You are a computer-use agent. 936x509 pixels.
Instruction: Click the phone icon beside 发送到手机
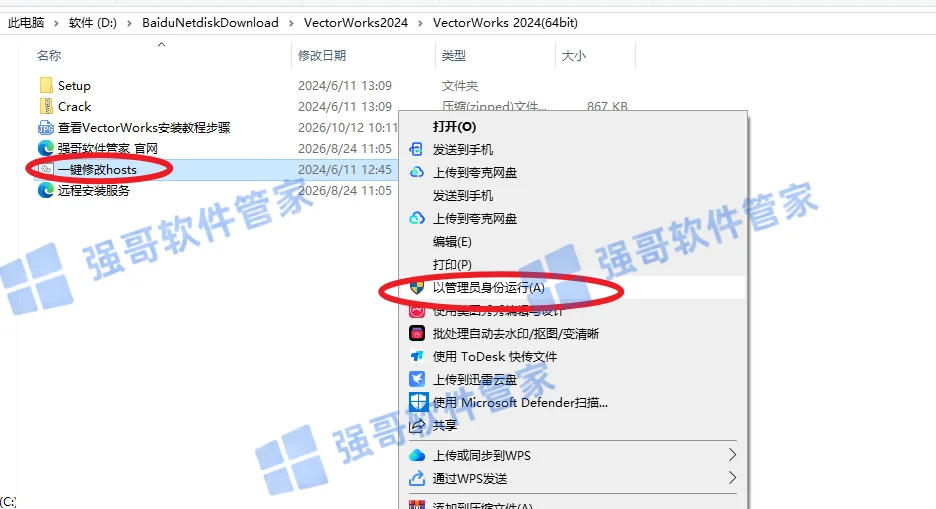416,149
